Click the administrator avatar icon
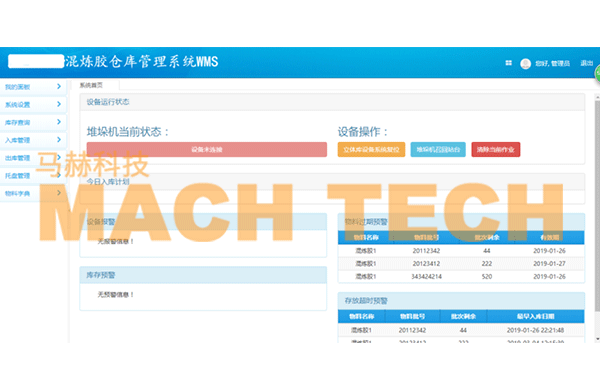Image resolution: width=600 pixels, height=390 pixels. coord(525,64)
